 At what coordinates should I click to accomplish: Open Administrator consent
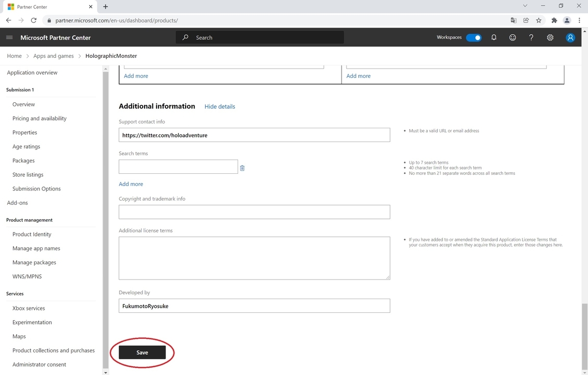click(39, 365)
